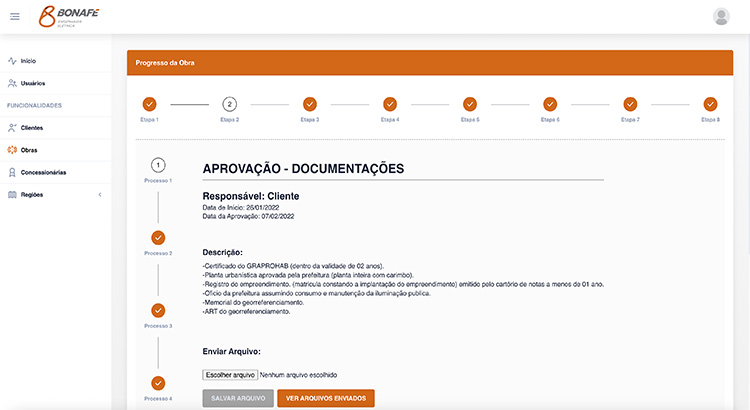Open the user avatar profile menu
The height and width of the screenshot is (410, 750).
point(721,17)
